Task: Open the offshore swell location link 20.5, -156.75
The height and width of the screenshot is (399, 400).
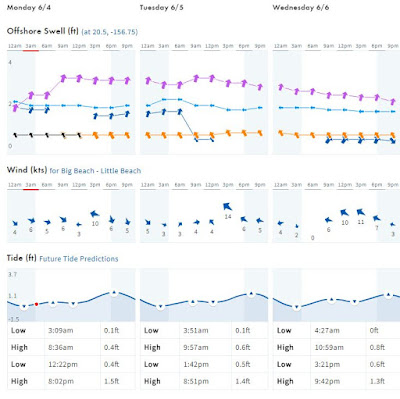Action: [x=109, y=32]
